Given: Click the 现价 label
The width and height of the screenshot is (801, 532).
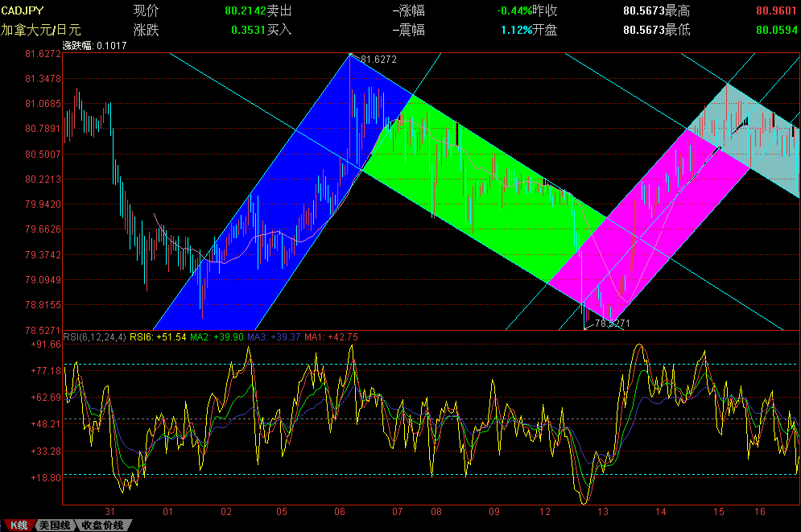Looking at the screenshot, I should [x=146, y=10].
